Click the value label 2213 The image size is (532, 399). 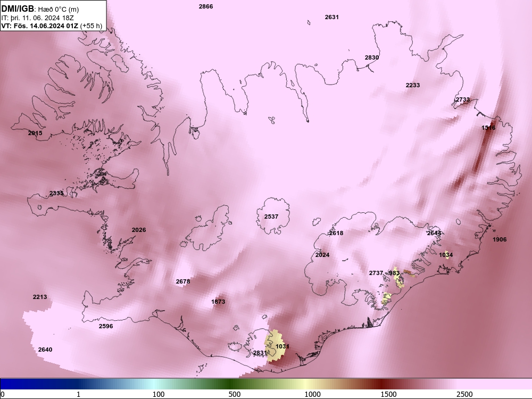40,297
